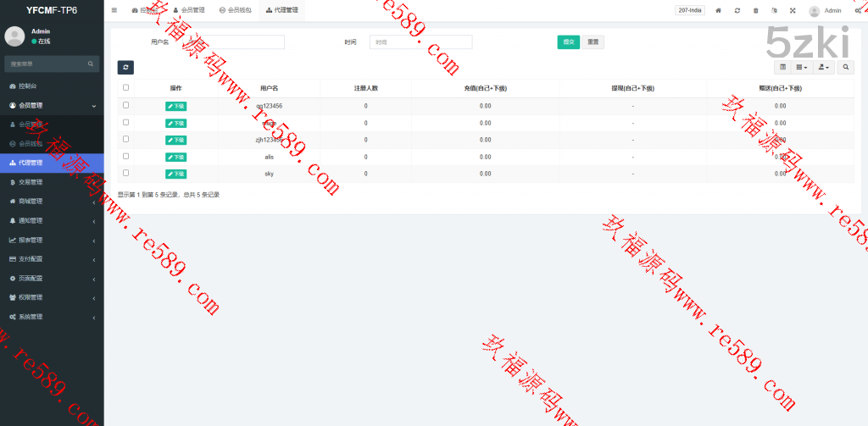Click 下级 button for sky
This screenshot has height=426, width=868.
coord(176,174)
